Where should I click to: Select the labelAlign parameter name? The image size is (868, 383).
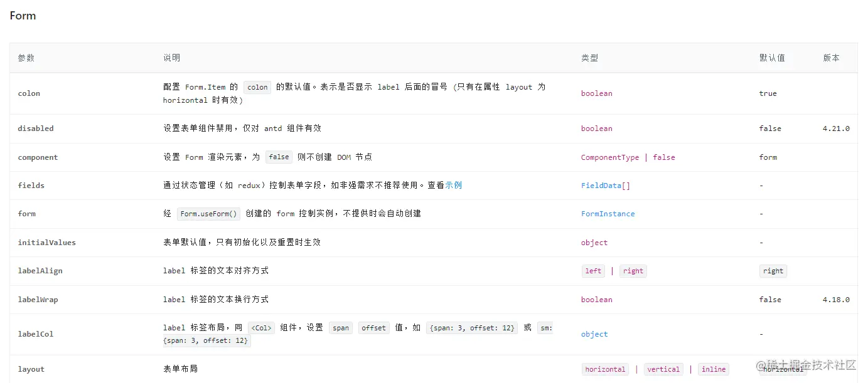click(x=40, y=271)
